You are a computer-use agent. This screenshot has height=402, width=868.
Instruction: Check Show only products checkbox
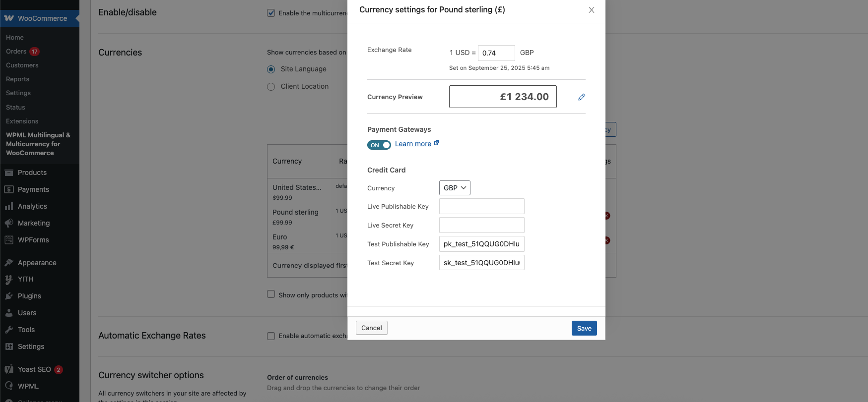pos(271,294)
